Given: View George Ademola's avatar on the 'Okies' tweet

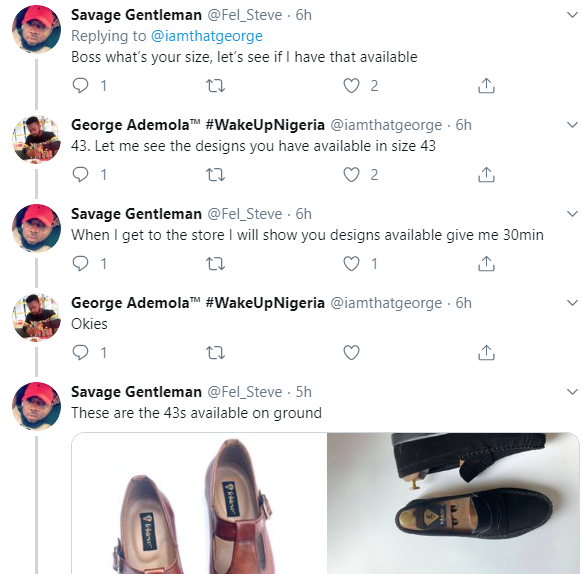Looking at the screenshot, I should pyautogui.click(x=36, y=317).
